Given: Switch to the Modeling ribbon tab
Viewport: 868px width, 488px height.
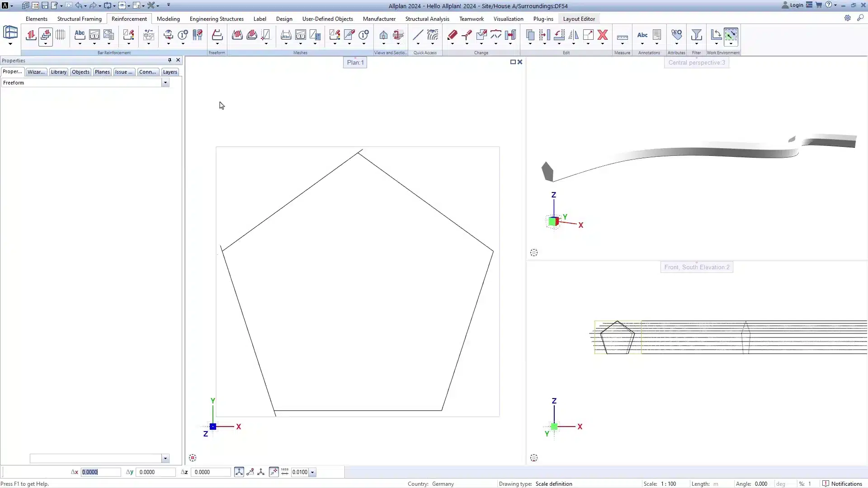Looking at the screenshot, I should tap(168, 19).
